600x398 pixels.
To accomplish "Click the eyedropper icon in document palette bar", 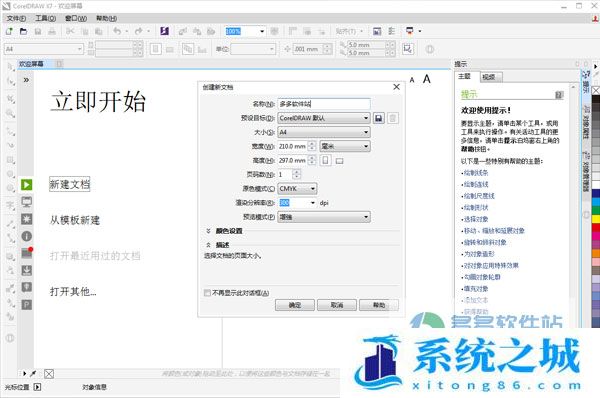I will coord(33,374).
